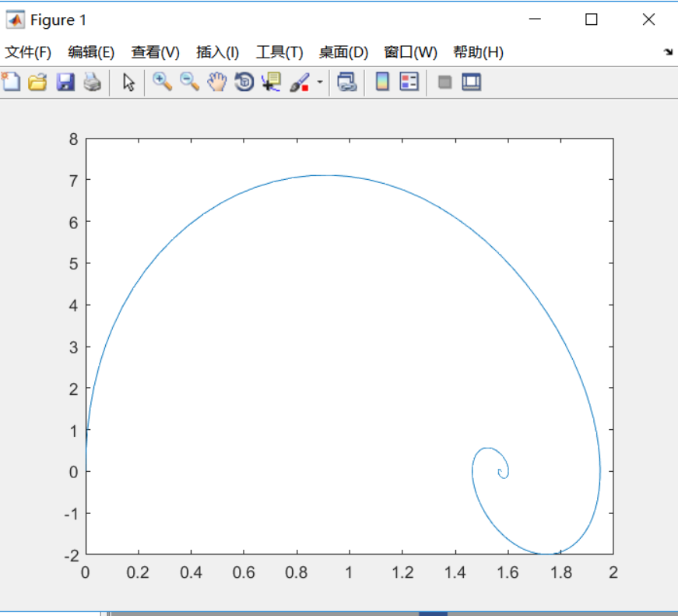
Task: Click the x-axis tick label 1.2
Action: pos(402,572)
